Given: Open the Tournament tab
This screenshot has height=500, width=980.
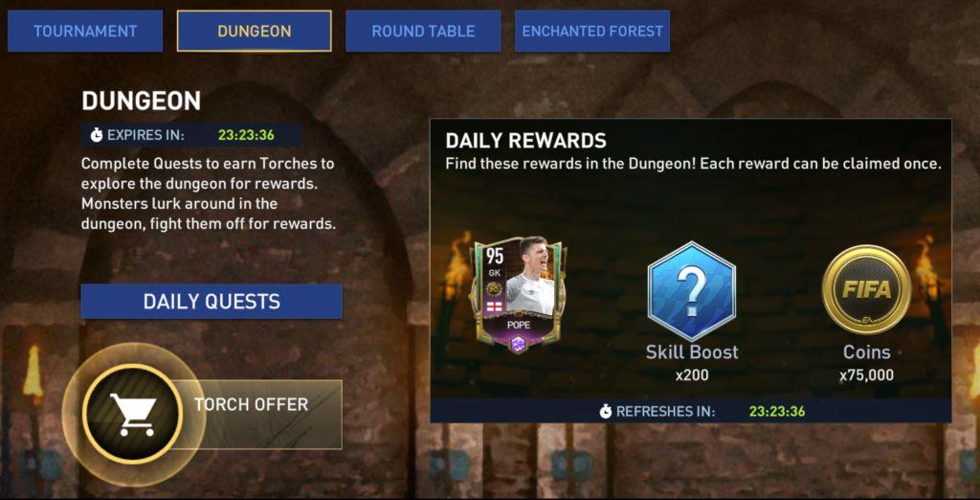Looking at the screenshot, I should 85,32.
